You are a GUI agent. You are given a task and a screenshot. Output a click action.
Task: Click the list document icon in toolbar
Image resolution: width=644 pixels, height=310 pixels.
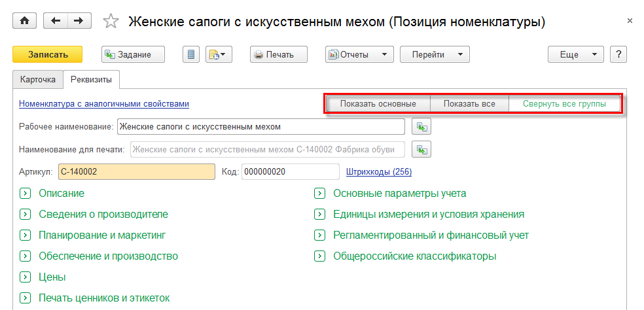pyautogui.click(x=191, y=54)
